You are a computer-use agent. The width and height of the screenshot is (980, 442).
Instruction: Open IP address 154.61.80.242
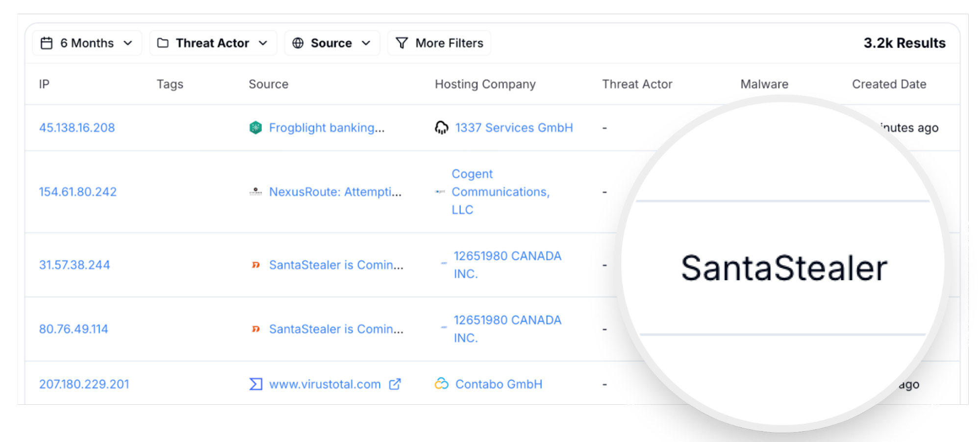pos(78,192)
